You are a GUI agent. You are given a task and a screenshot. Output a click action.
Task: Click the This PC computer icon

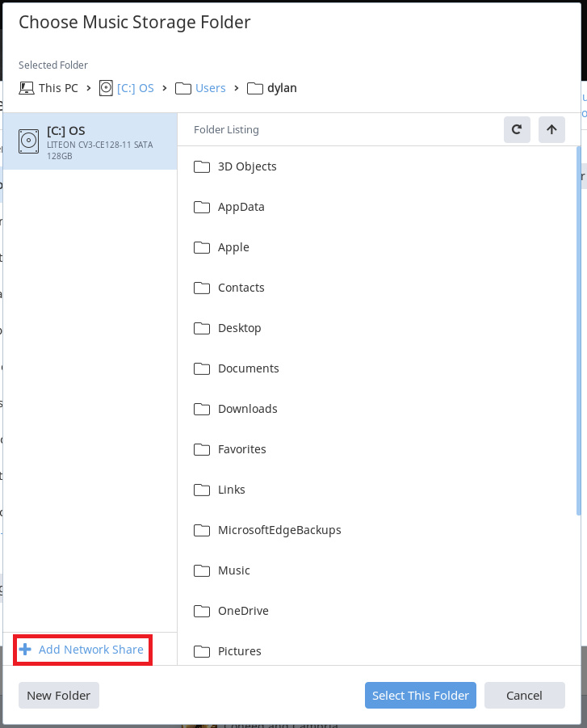tap(27, 88)
